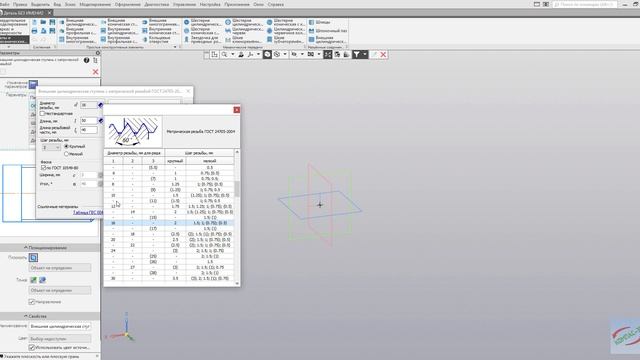Expand Простые конструктивные элементы group arrow

pyautogui.click(x=176, y=47)
